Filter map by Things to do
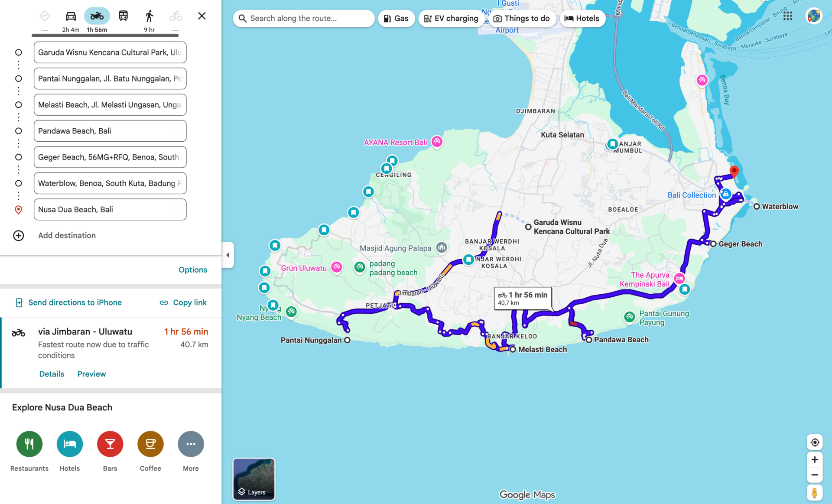This screenshot has height=504, width=832. [522, 18]
